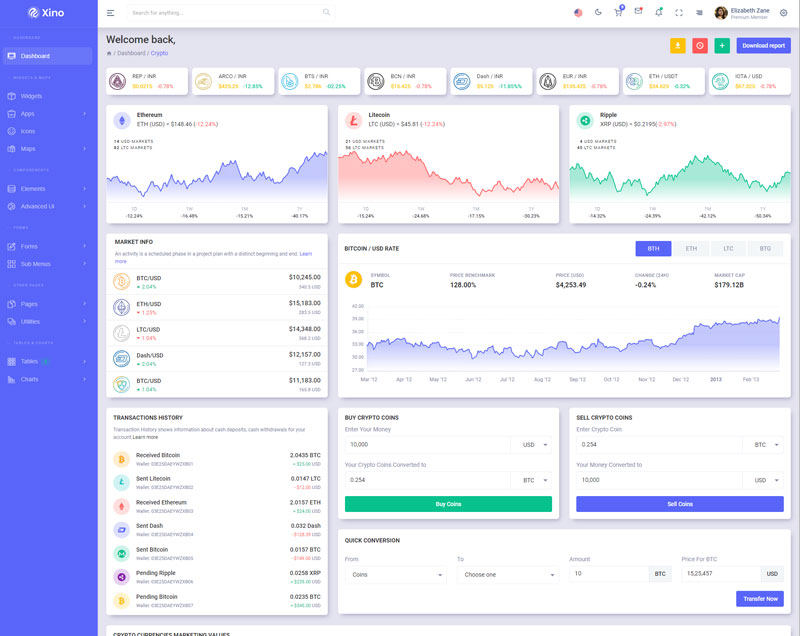Click the green plus icon button
The height and width of the screenshot is (636, 800).
coord(721,45)
